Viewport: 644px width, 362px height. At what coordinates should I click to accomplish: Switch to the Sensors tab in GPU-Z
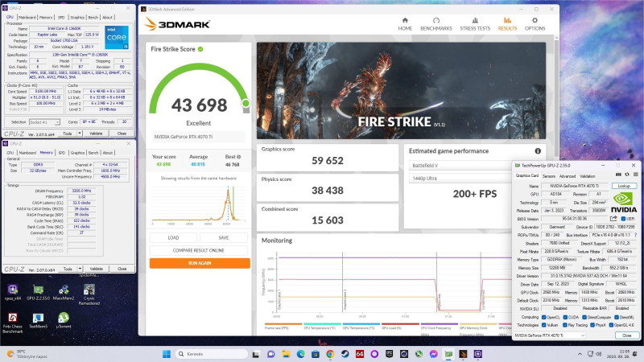click(x=549, y=176)
